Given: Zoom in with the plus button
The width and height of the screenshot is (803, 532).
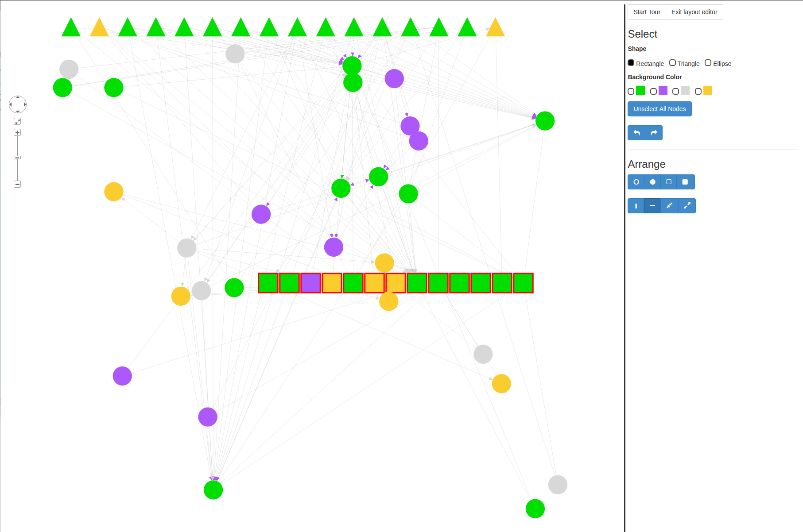Looking at the screenshot, I should click(x=17, y=132).
